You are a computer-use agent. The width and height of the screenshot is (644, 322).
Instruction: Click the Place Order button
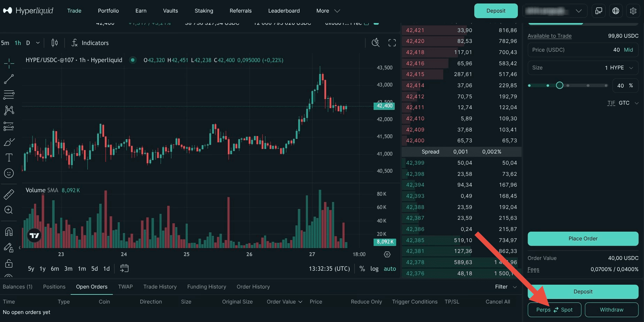(583, 239)
